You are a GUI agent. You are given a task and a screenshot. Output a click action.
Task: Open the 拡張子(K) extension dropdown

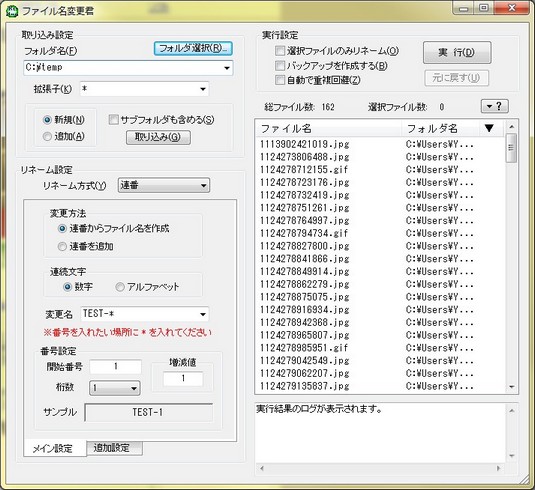[203, 89]
